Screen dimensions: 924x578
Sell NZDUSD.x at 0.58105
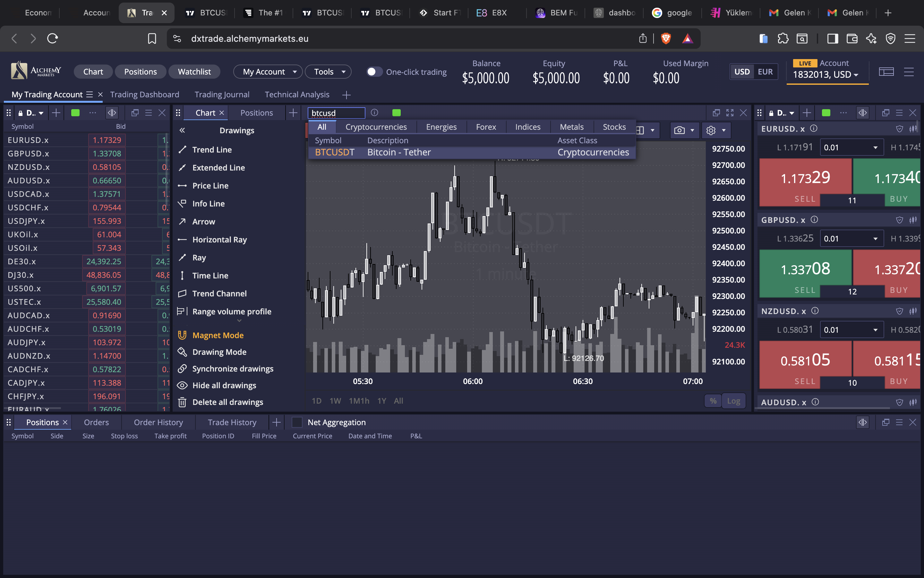point(805,365)
